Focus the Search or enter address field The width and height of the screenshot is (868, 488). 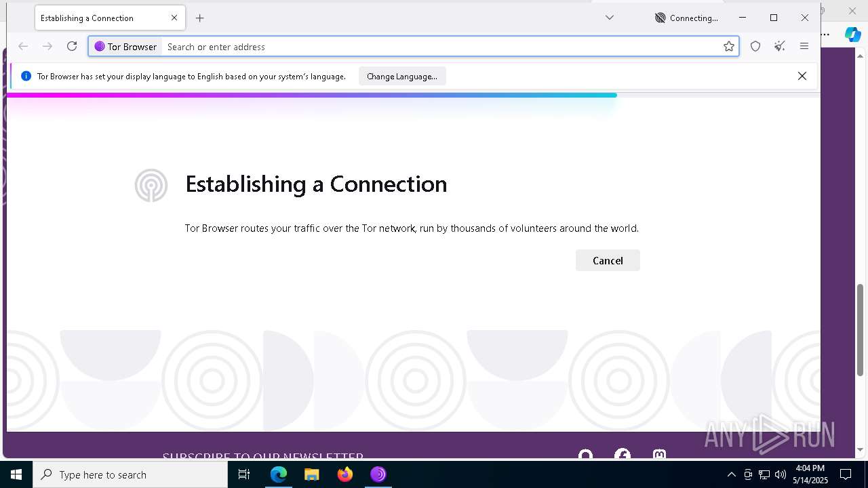pyautogui.click(x=441, y=47)
